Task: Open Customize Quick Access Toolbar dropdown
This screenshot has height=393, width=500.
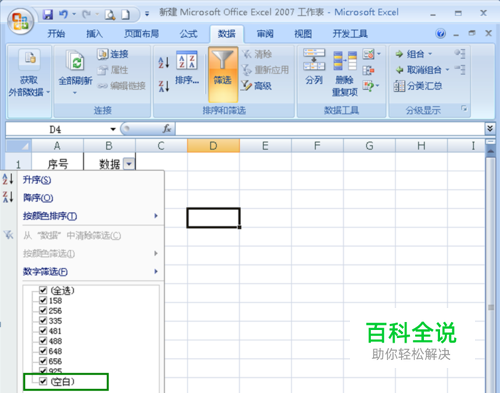Action: pyautogui.click(x=147, y=14)
